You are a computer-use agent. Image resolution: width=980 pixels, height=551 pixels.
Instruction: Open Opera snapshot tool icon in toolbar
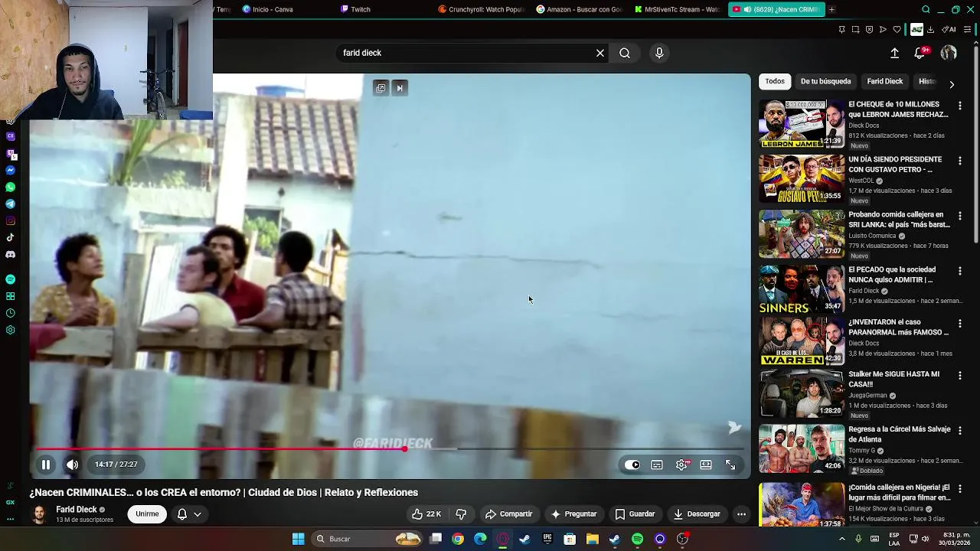pyautogui.click(x=855, y=30)
